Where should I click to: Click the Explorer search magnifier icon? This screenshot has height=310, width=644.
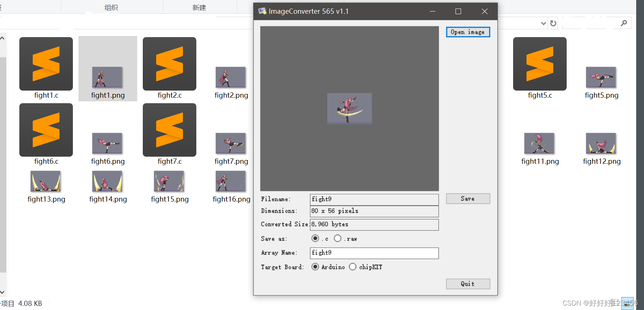[624, 23]
